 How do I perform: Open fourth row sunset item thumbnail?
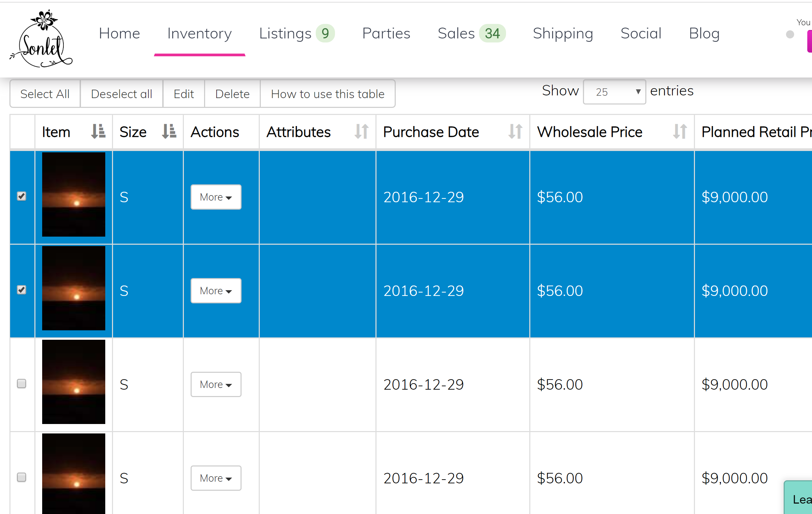(74, 474)
